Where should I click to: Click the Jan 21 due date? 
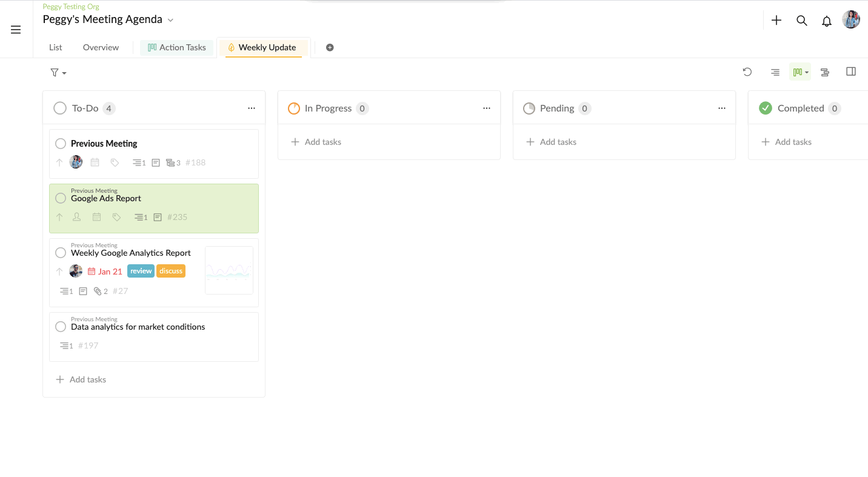click(105, 272)
